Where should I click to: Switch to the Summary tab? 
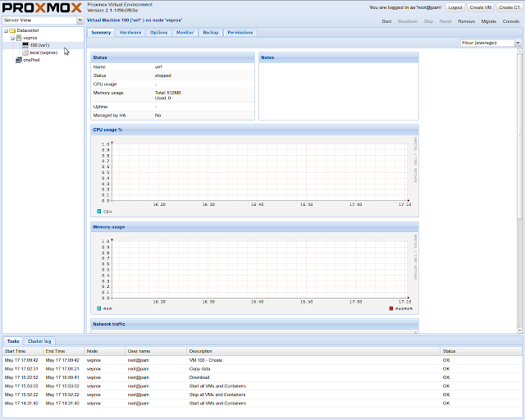tap(101, 33)
